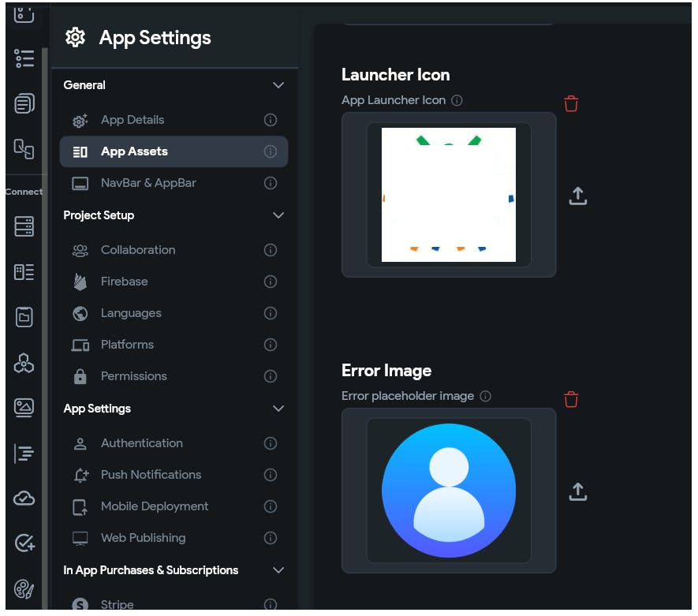Screen dimensions: 698x616
Task: Open the Tests checkmark-plus icon in left rail
Action: point(24,543)
